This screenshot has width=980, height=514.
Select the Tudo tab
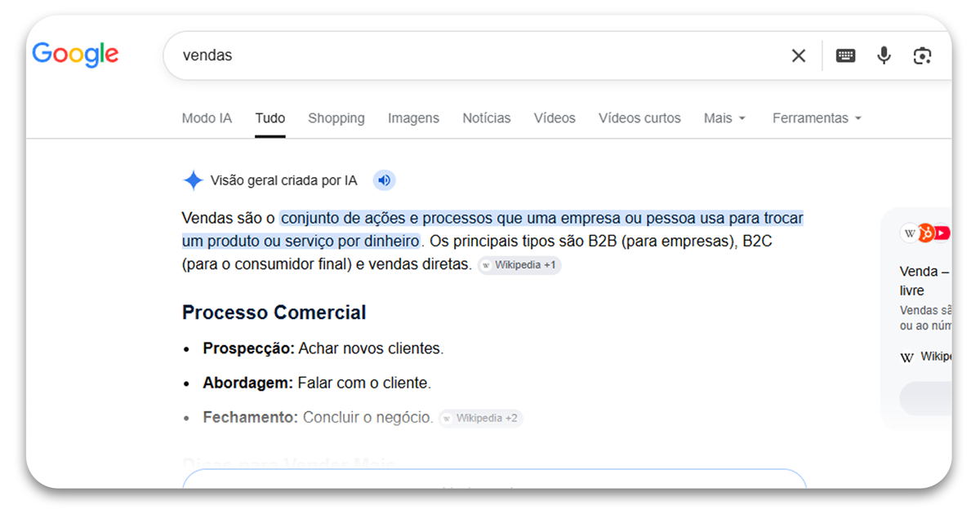tap(270, 118)
